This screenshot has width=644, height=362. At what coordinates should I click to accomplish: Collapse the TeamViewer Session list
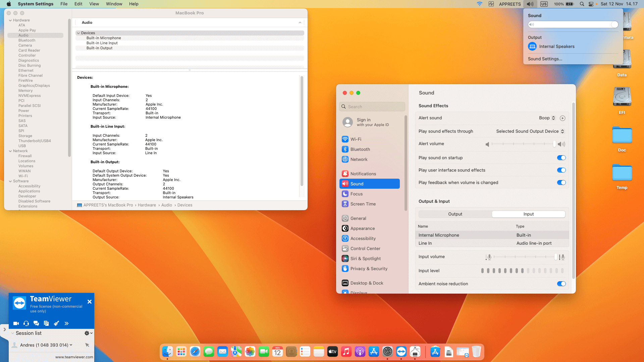point(12,333)
